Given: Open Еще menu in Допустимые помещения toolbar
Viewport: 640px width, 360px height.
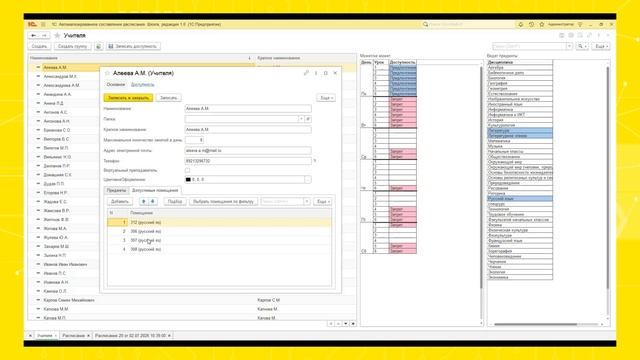Looking at the screenshot, I should (x=322, y=202).
